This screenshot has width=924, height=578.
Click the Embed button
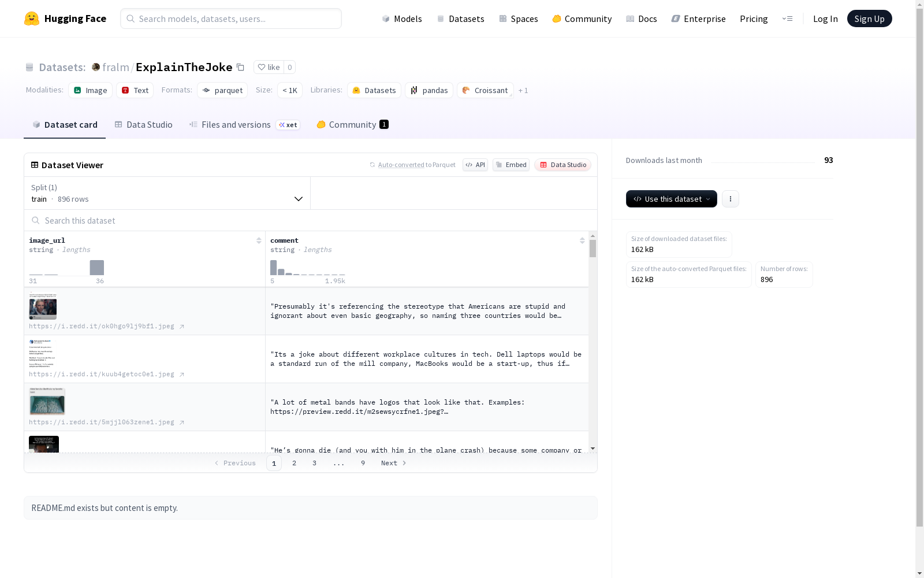tap(511, 165)
